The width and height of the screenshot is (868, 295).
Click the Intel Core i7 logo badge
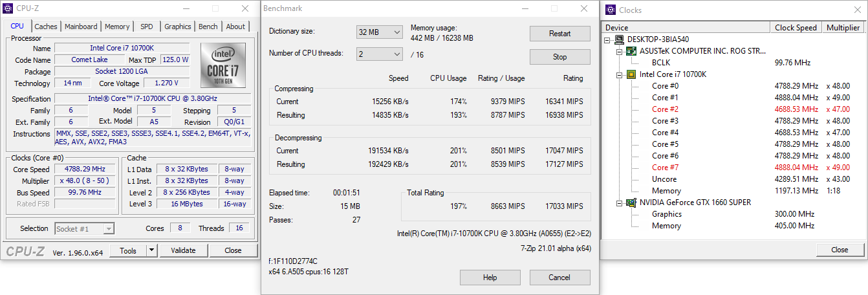[222, 65]
